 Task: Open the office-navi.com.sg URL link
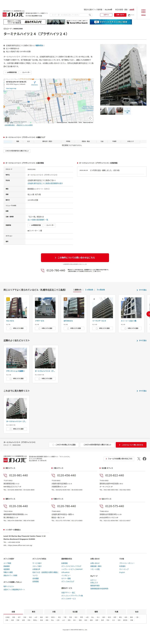(20, 545)
